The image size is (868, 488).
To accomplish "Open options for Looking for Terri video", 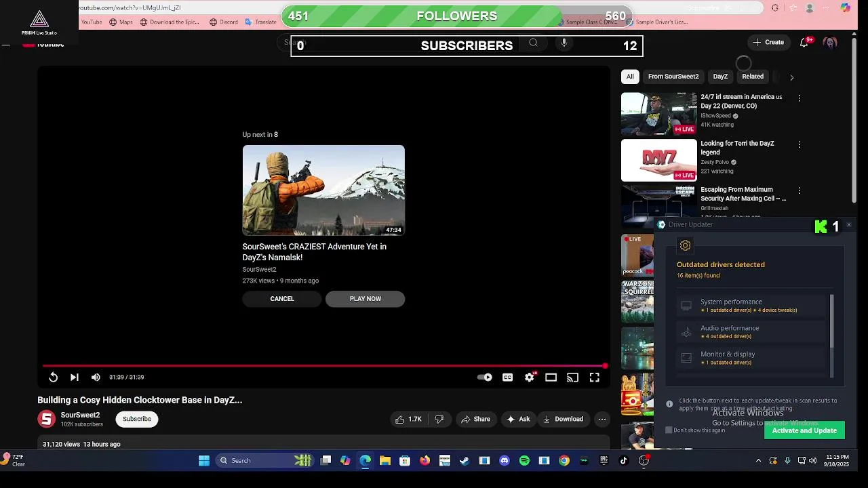I will 799,144.
